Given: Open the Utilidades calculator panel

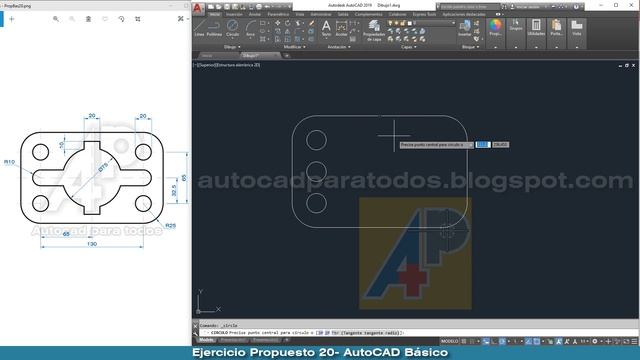Looking at the screenshot, I should point(536,28).
